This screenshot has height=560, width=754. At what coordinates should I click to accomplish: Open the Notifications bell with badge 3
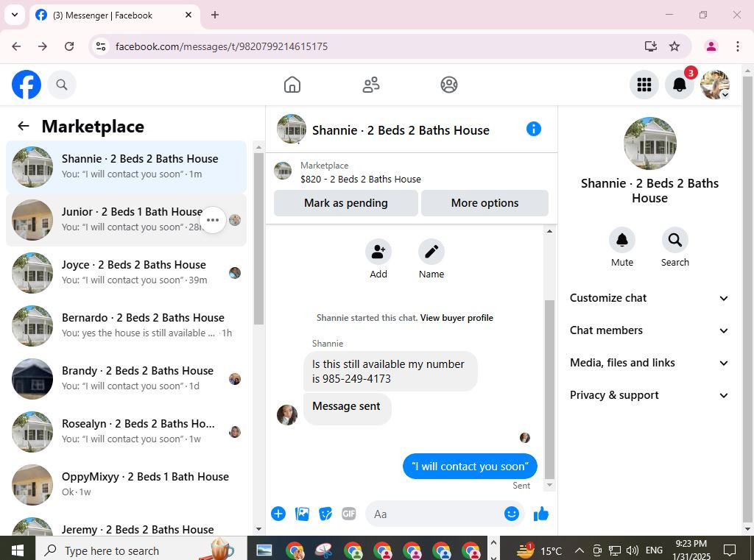680,85
